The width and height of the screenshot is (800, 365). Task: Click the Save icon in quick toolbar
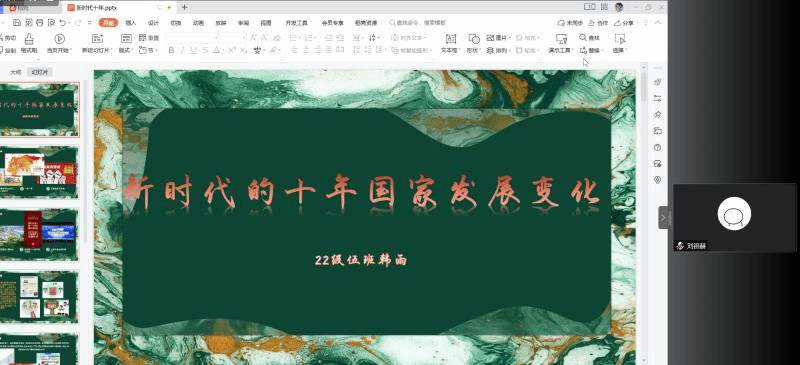coord(17,23)
